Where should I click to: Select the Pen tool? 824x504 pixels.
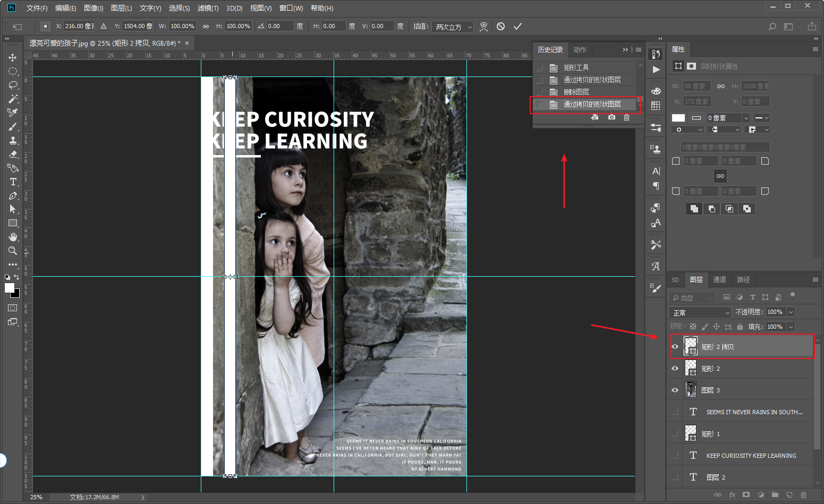click(13, 195)
